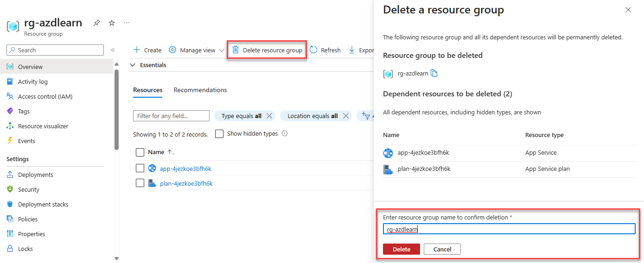Check the plan-4jezkoe3bfh6k row checkbox

point(140,183)
